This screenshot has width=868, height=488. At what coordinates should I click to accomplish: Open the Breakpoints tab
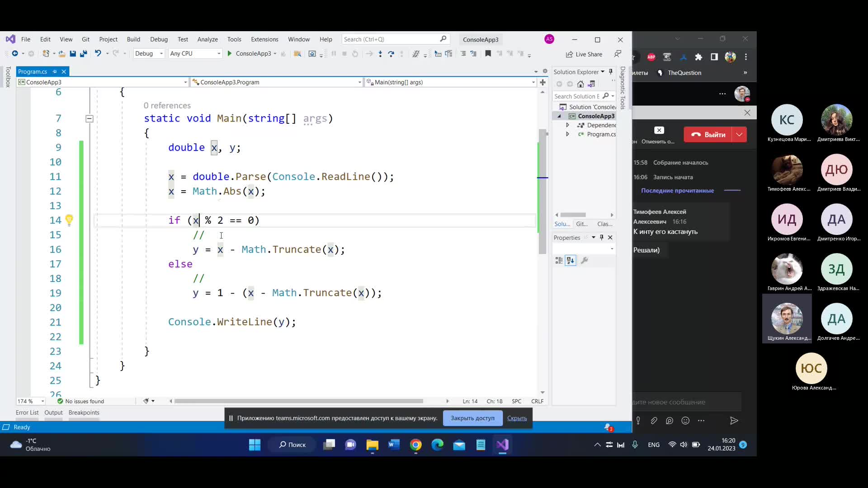click(84, 413)
